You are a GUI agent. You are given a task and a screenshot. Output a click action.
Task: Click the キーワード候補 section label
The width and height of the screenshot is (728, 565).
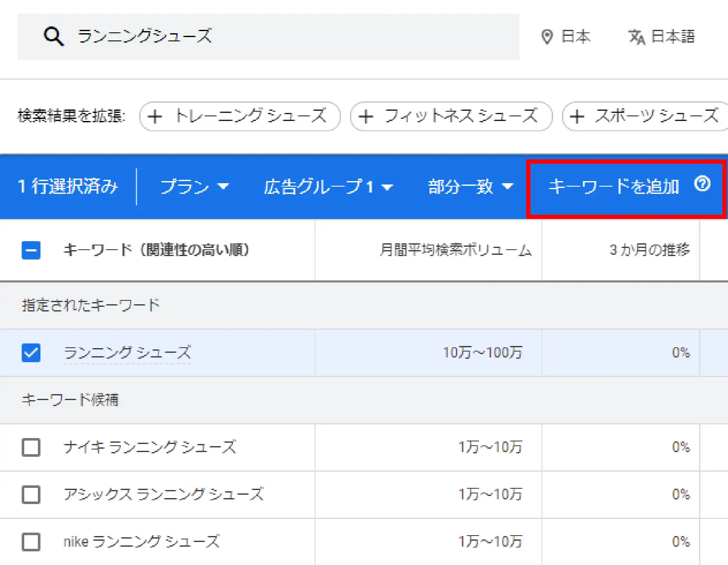pyautogui.click(x=70, y=400)
